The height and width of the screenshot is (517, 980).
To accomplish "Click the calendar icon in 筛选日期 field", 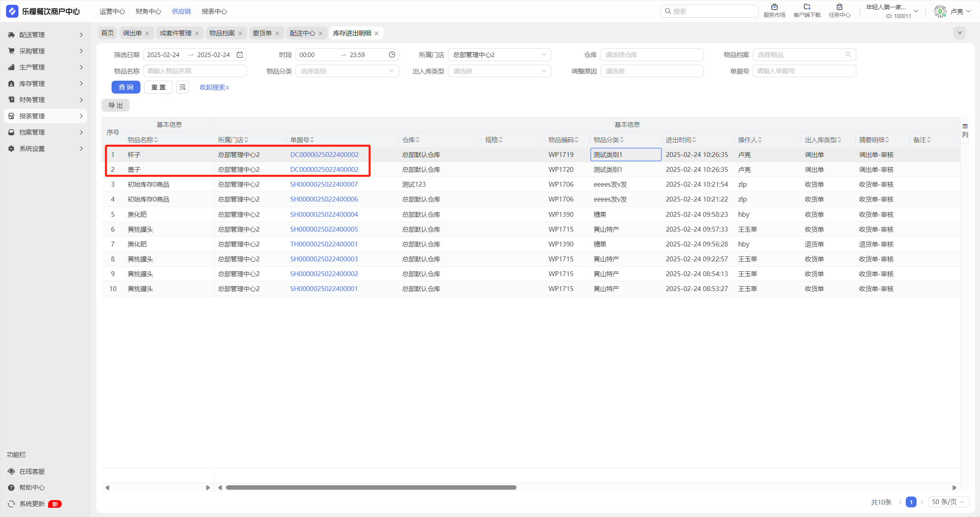I will 240,55.
